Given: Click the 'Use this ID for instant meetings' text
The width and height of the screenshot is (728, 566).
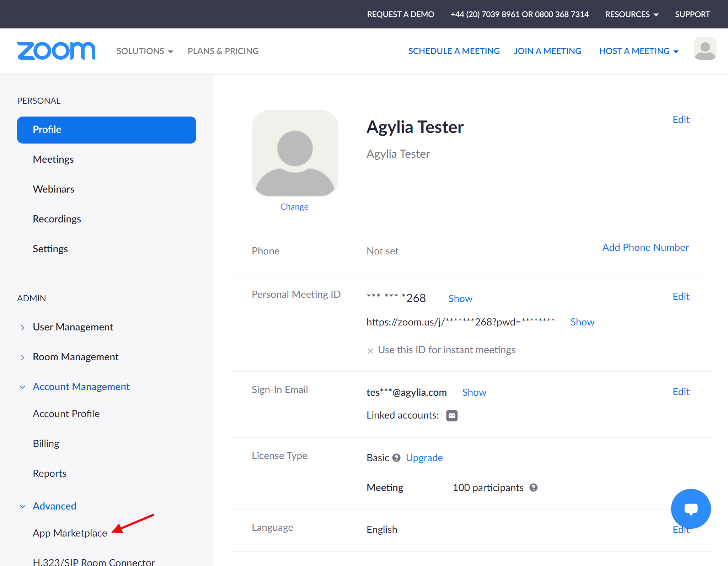Looking at the screenshot, I should pyautogui.click(x=446, y=350).
